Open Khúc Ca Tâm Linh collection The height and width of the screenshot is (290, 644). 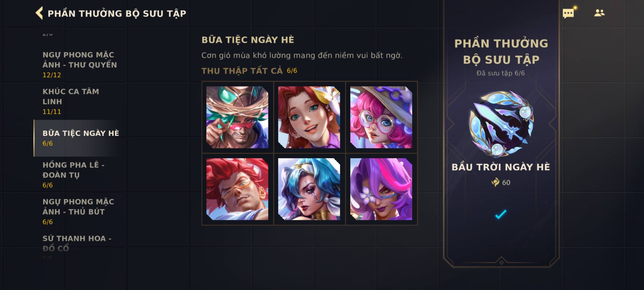coord(80,101)
